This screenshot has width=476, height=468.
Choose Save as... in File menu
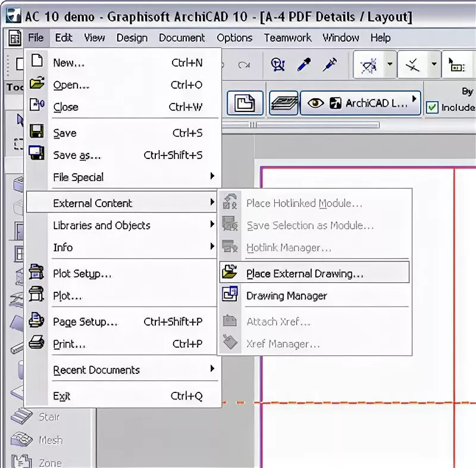[x=124, y=155]
